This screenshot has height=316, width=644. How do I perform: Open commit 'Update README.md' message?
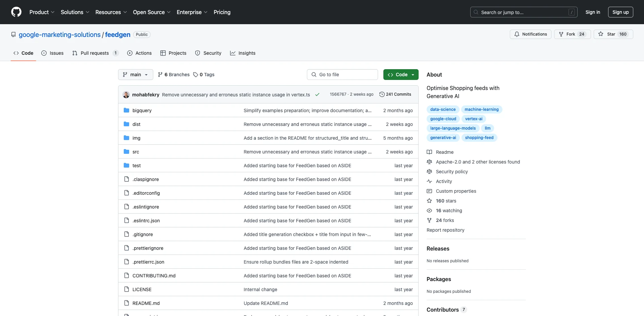coord(266,303)
